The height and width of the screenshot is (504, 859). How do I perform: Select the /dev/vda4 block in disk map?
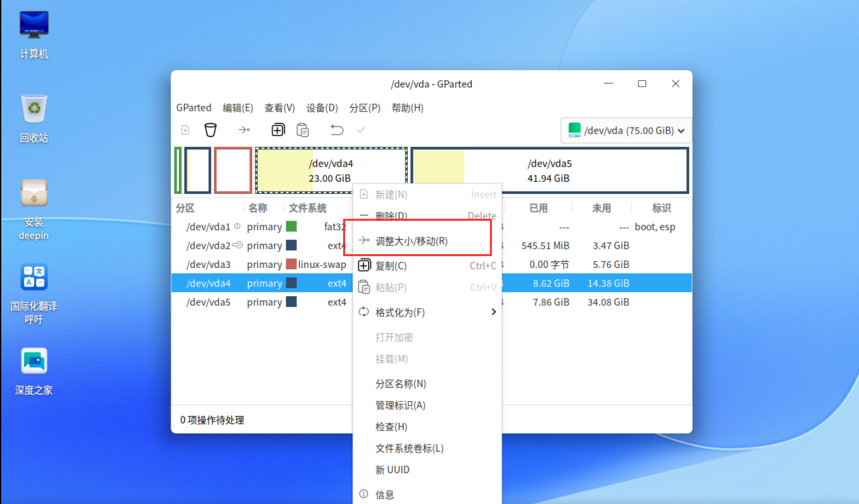(331, 170)
